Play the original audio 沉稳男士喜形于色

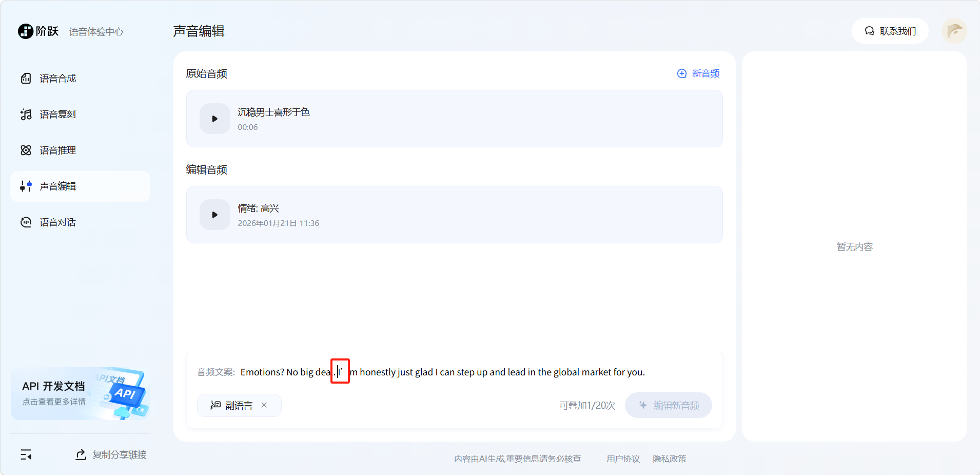click(x=214, y=119)
